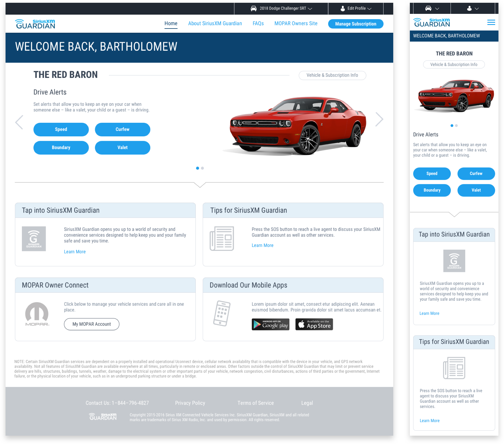Select the first desktop carousel dot
The height and width of the screenshot is (444, 504).
[197, 168]
